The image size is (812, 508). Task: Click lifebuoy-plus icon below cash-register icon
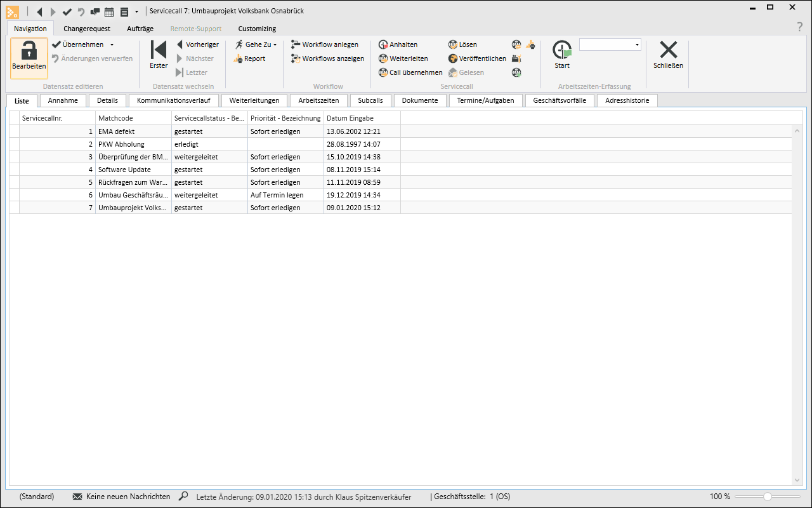[516, 72]
